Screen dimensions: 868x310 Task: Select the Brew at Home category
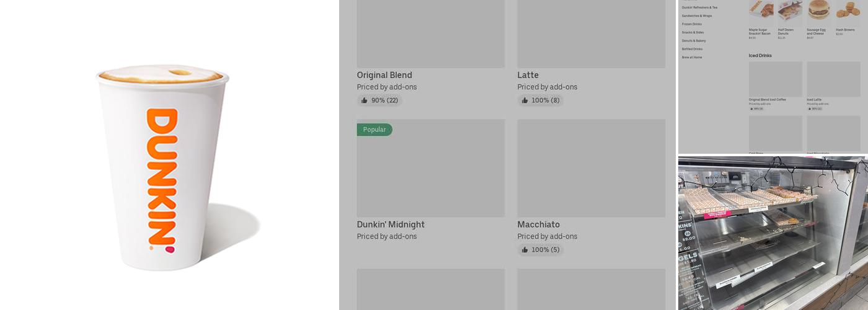692,57
